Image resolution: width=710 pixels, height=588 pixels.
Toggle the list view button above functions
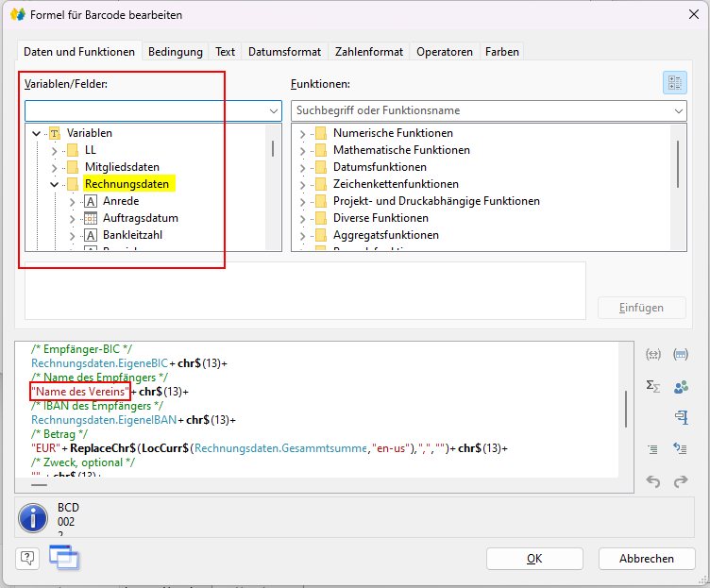(x=674, y=83)
